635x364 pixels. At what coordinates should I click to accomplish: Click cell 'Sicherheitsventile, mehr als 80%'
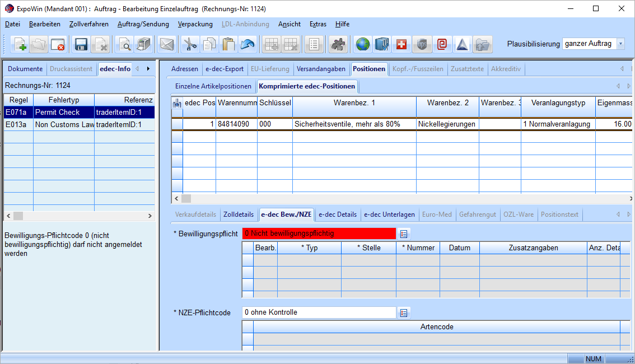click(354, 124)
